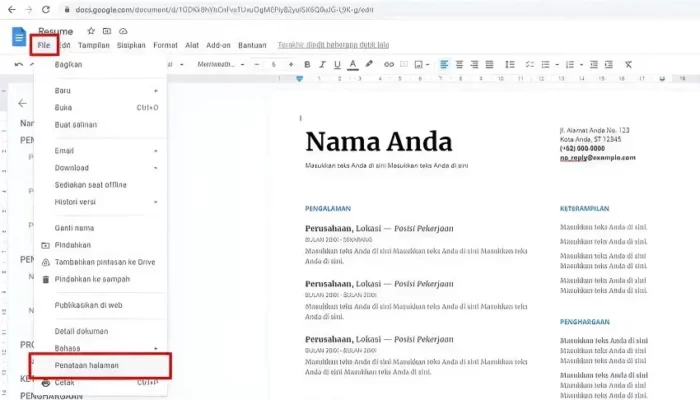Expand the Histori versi submenu
Image resolution: width=700 pixels, height=400 pixels.
click(98, 201)
